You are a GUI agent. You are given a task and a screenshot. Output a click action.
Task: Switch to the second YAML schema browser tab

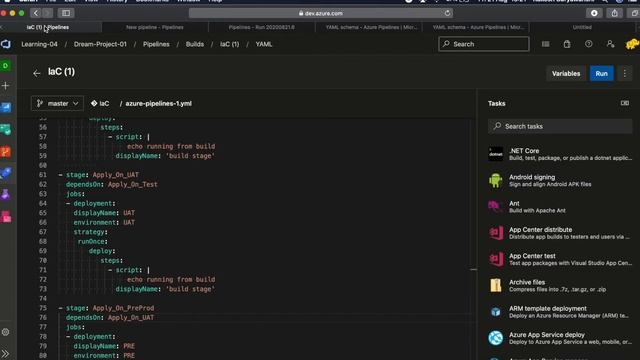[478, 27]
